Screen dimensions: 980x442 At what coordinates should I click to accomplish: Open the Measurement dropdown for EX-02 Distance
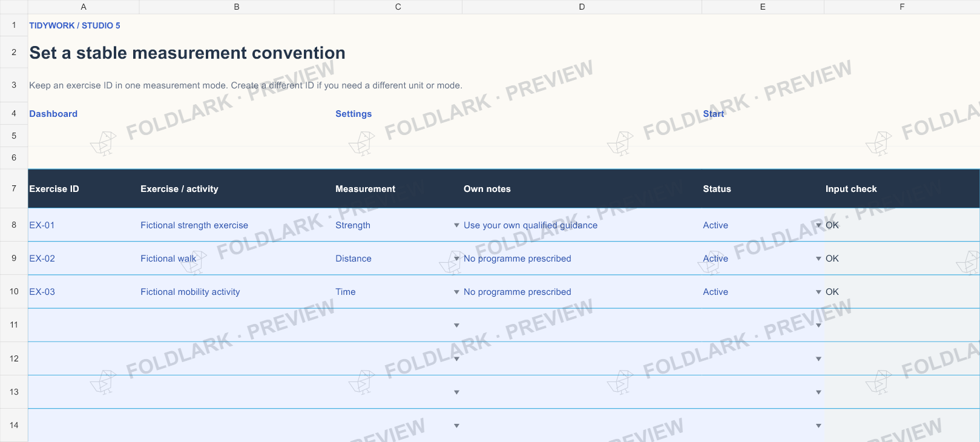[456, 259]
